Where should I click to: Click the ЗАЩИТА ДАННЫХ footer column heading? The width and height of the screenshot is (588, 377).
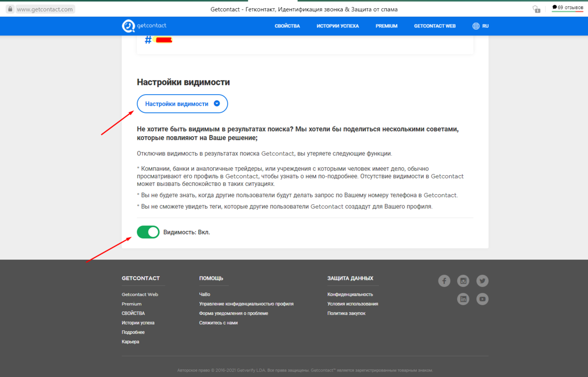pyautogui.click(x=350, y=278)
